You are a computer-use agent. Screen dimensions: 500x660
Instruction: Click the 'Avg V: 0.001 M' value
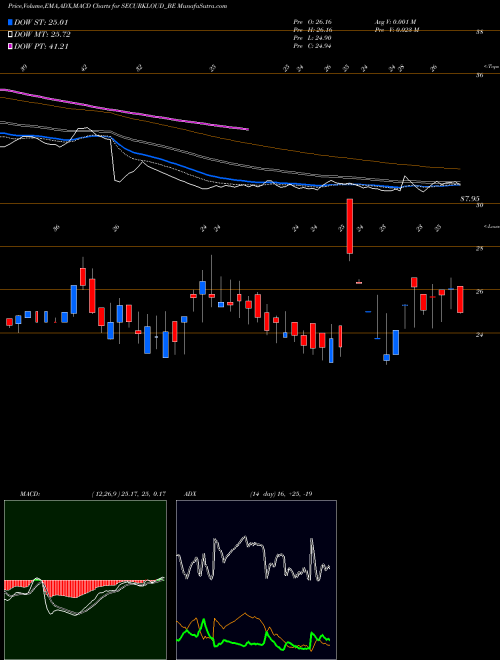coord(395,22)
